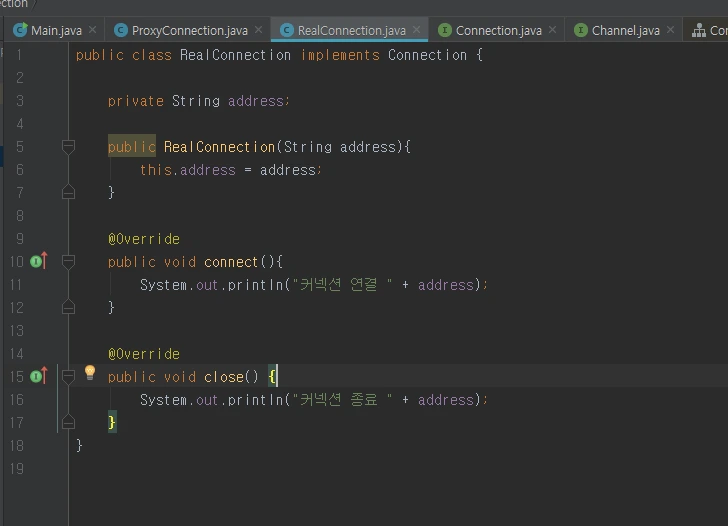Viewport: 728px width, 526px height.
Task: Click fold end marker on line 17
Action: click(68, 422)
